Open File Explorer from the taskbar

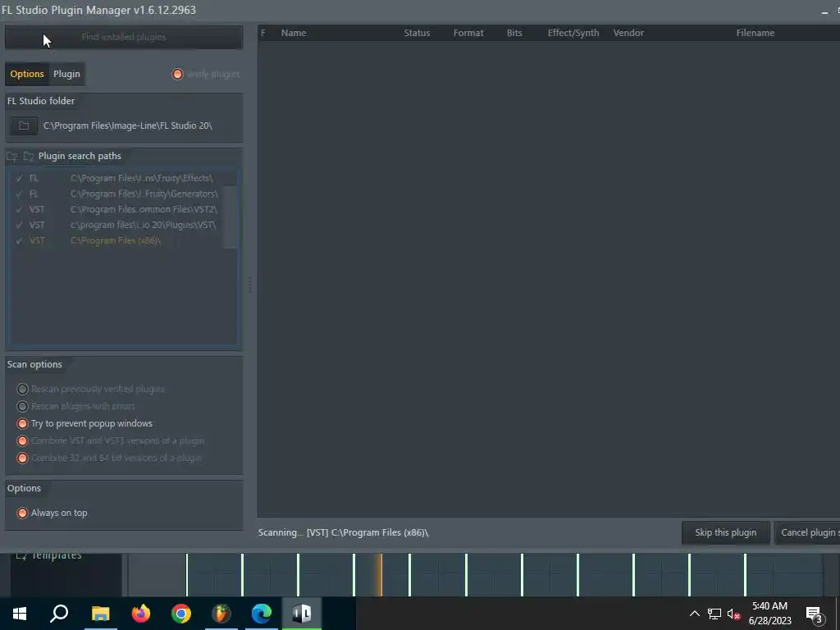point(100,614)
